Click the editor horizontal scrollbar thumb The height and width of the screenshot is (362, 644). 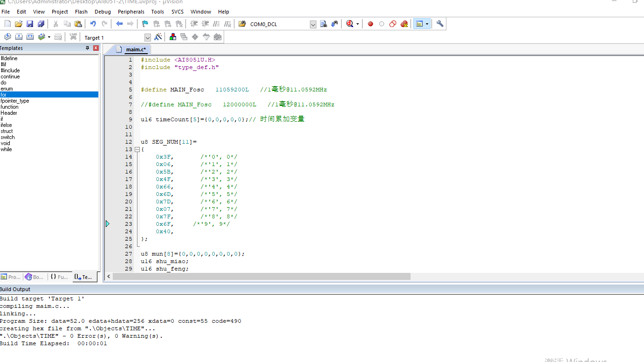coord(261,277)
